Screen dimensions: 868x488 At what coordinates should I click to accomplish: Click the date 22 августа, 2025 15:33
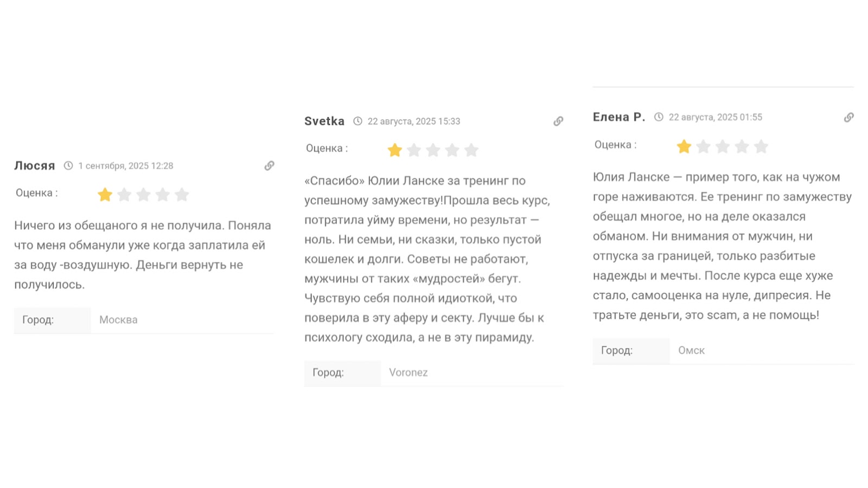[x=414, y=121]
